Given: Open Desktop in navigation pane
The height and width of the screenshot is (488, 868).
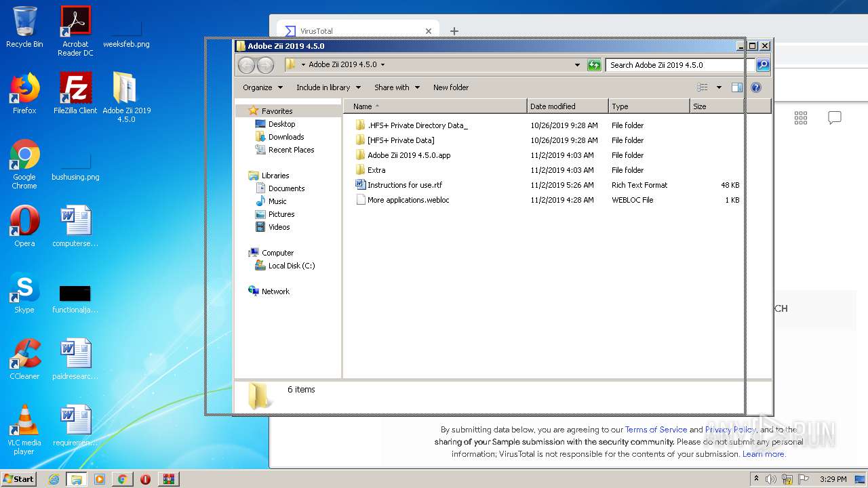Looking at the screenshot, I should (x=275, y=124).
